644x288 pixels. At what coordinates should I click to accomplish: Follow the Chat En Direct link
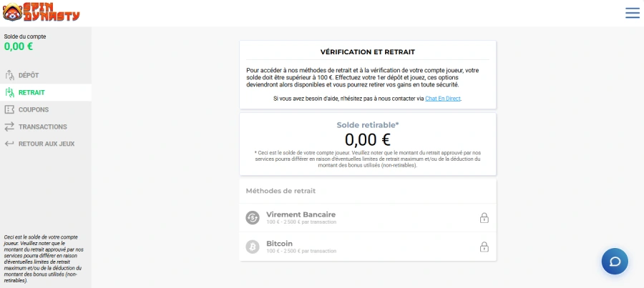click(x=443, y=98)
